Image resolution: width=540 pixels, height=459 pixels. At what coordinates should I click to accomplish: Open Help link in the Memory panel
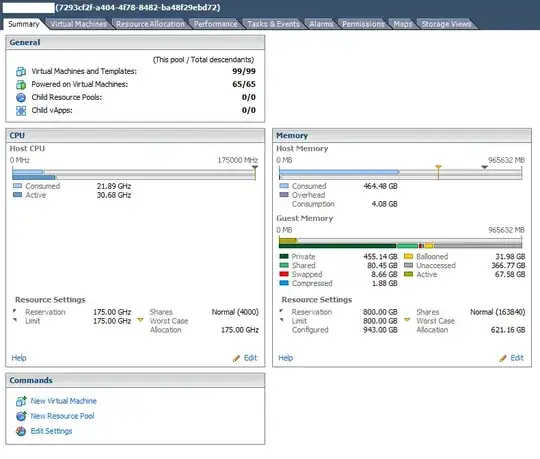pyautogui.click(x=285, y=358)
